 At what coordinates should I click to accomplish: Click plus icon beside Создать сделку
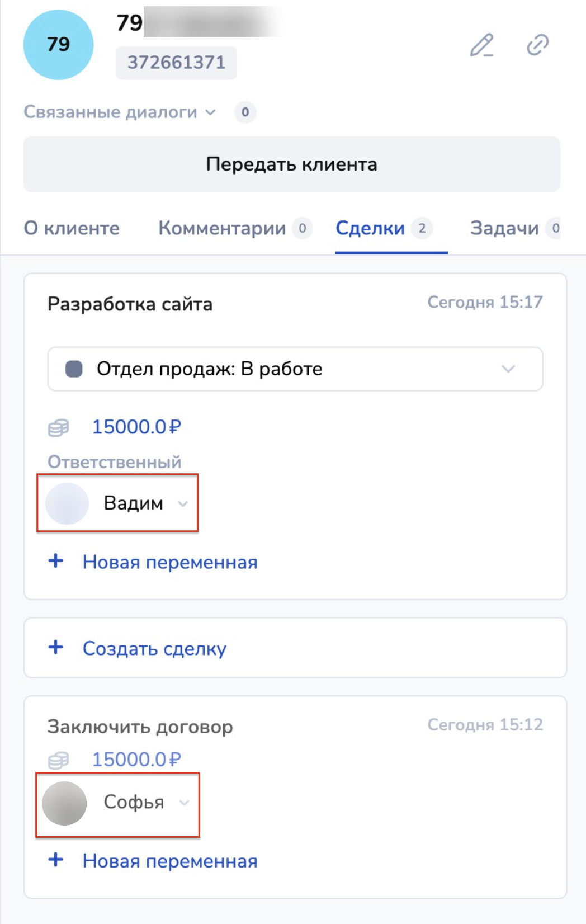click(56, 648)
